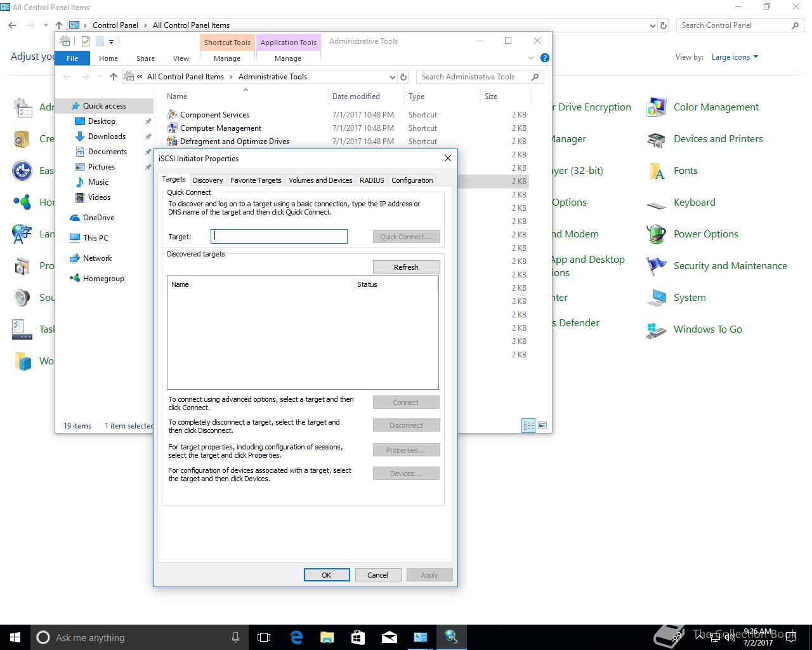Image resolution: width=812 pixels, height=650 pixels.
Task: Click the Microsoft Edge taskbar icon
Action: [296, 637]
